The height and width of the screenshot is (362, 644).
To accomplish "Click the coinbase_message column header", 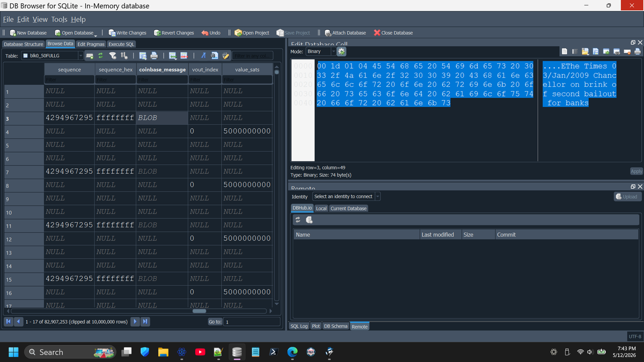I will pos(162,70).
